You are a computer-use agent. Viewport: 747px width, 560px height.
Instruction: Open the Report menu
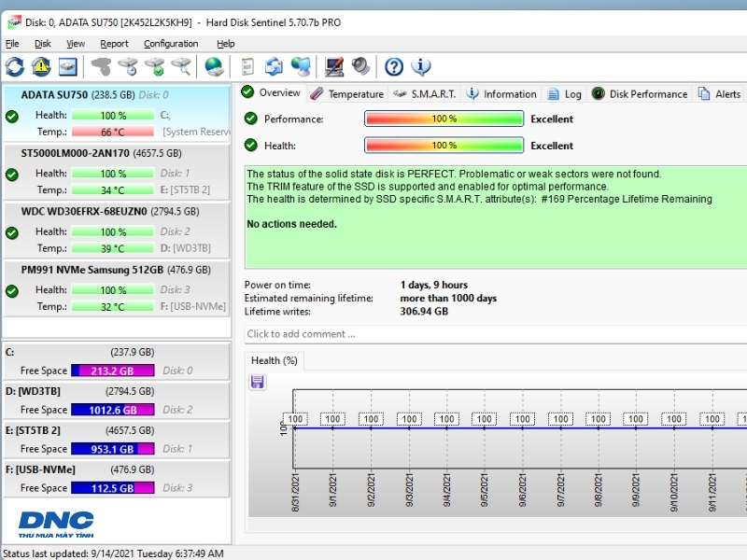point(114,44)
